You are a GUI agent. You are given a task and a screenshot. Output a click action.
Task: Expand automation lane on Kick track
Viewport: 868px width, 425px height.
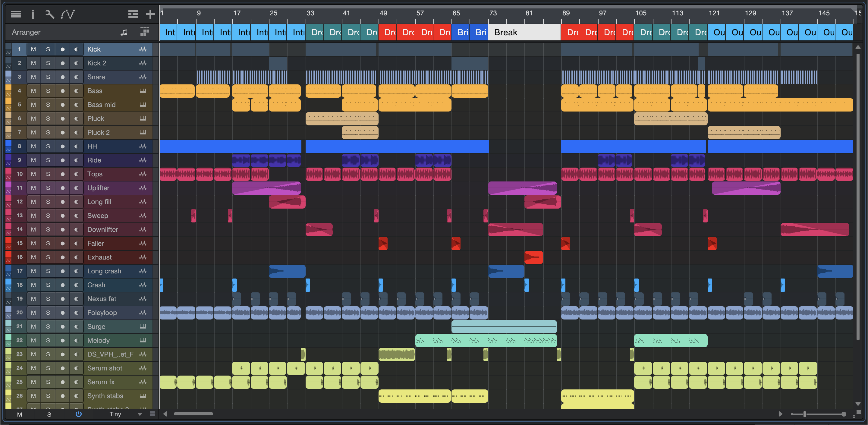click(x=8, y=53)
